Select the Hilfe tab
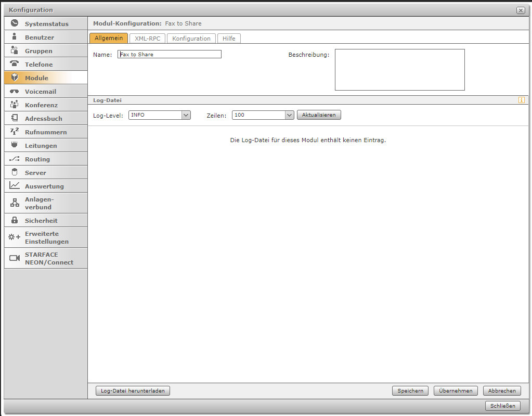Viewport: 532px width, 416px height. (x=229, y=39)
